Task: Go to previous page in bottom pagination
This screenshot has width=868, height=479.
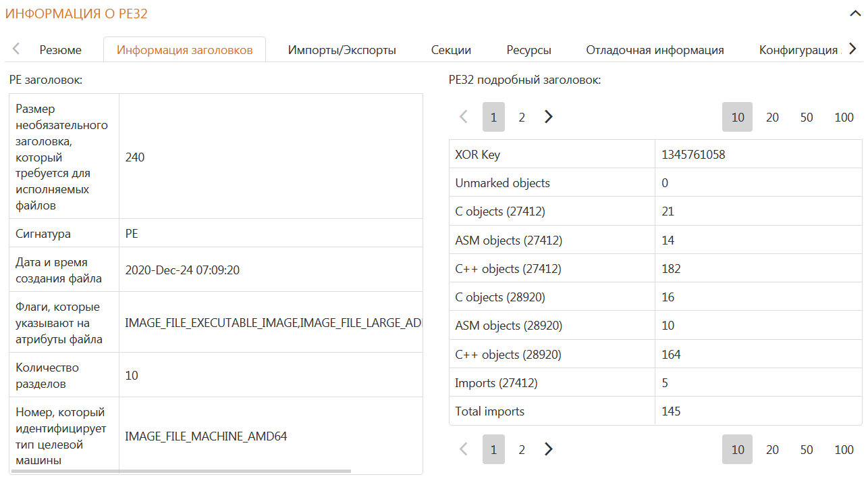Action: tap(464, 449)
